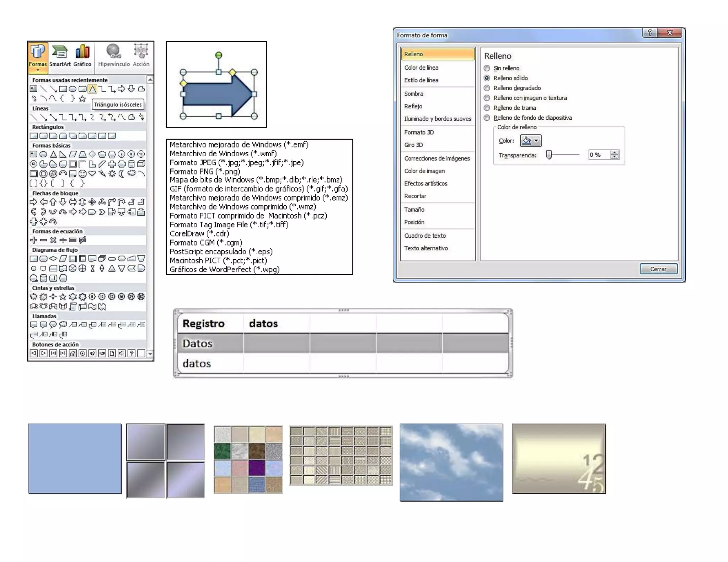Increase transparency with the spinner up arrow

[615, 152]
